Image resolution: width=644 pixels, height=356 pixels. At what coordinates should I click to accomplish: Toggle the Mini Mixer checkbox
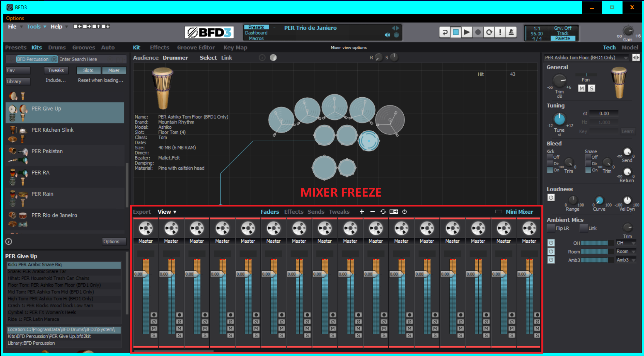(x=498, y=212)
